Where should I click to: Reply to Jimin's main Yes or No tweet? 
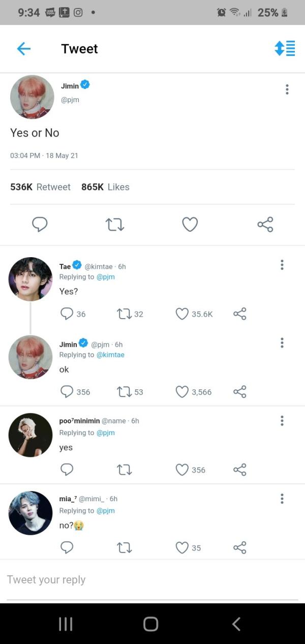click(x=40, y=224)
